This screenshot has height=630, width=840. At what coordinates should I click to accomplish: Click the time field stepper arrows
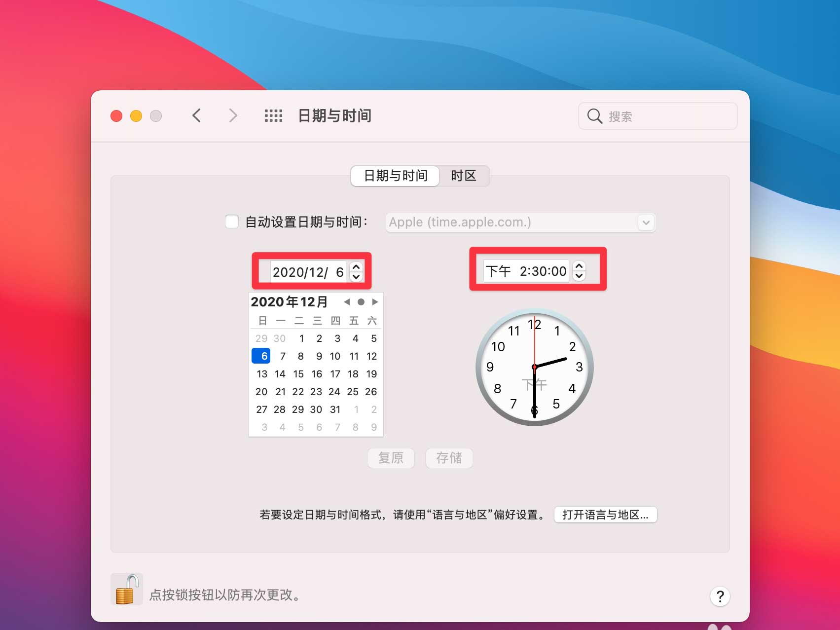[x=579, y=271]
